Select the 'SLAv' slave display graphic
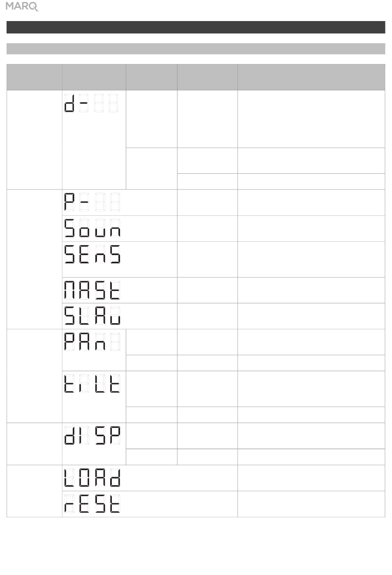Image resolution: width=392 pixels, height=575 pixels. [x=92, y=316]
